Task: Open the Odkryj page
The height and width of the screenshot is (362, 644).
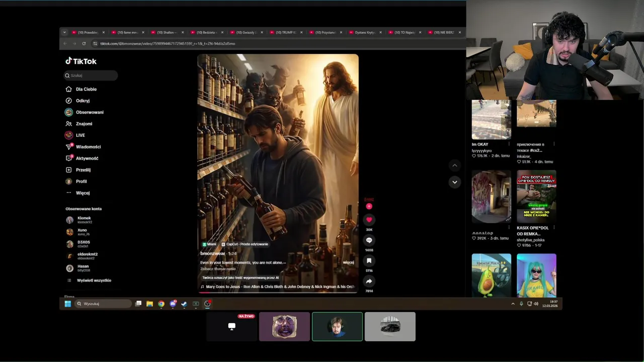Action: pos(77,101)
